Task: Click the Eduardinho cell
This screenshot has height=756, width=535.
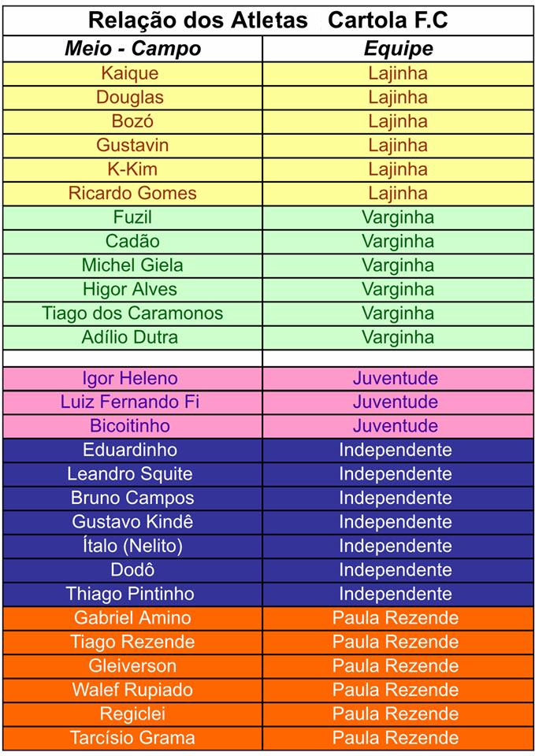Action: (132, 450)
